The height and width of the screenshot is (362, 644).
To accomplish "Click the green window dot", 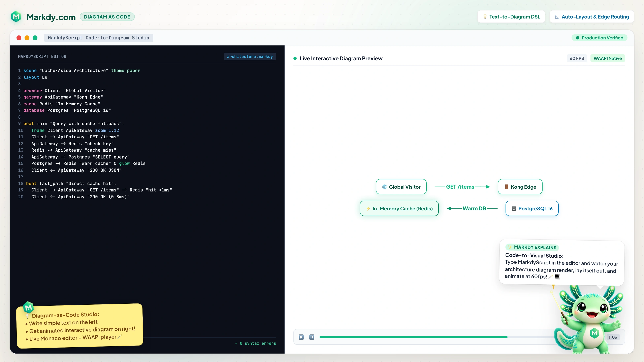I will click(35, 38).
